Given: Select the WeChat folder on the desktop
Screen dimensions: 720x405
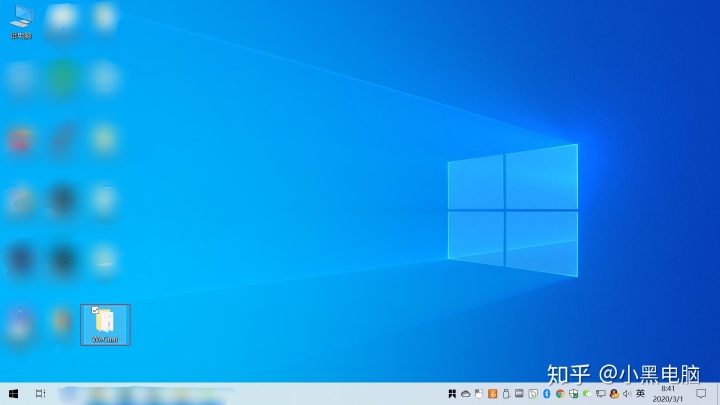Looking at the screenshot, I should [105, 325].
